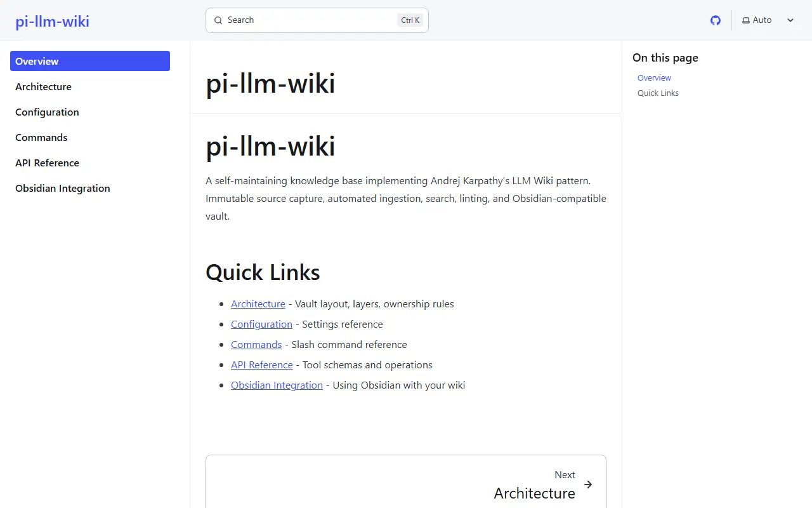
Task: Click the Next arrow icon
Action: point(588,485)
